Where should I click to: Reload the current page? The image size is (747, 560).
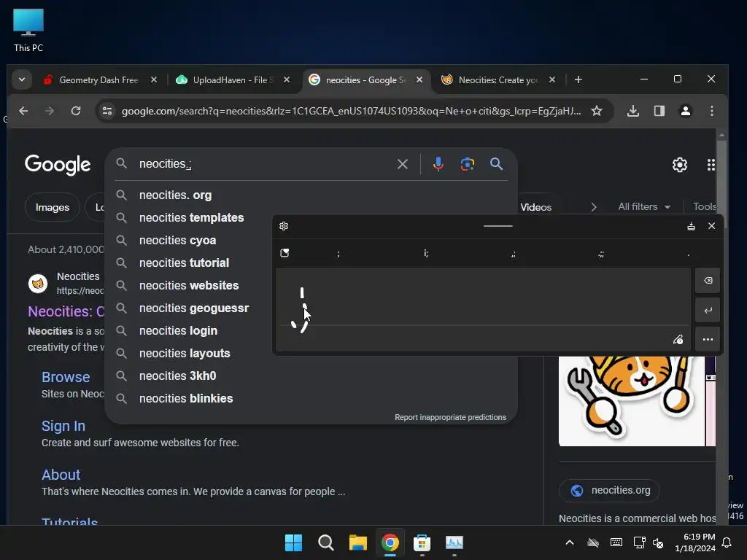(76, 111)
